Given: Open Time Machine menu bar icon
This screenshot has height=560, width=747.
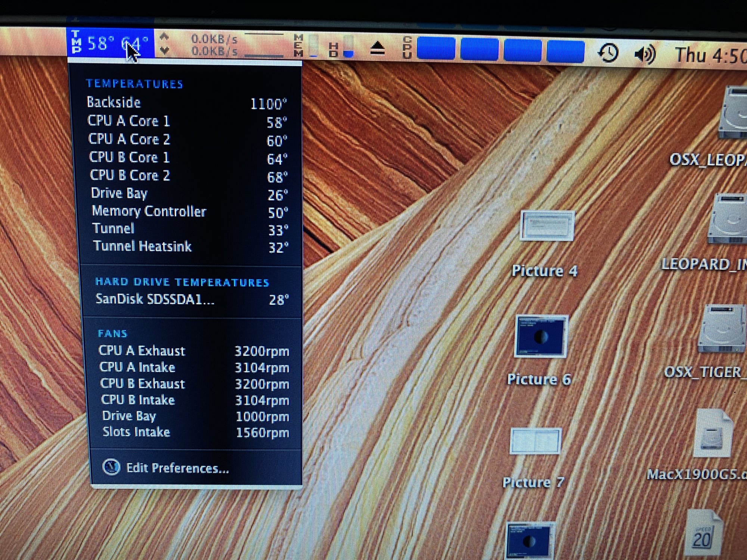Looking at the screenshot, I should click(608, 53).
